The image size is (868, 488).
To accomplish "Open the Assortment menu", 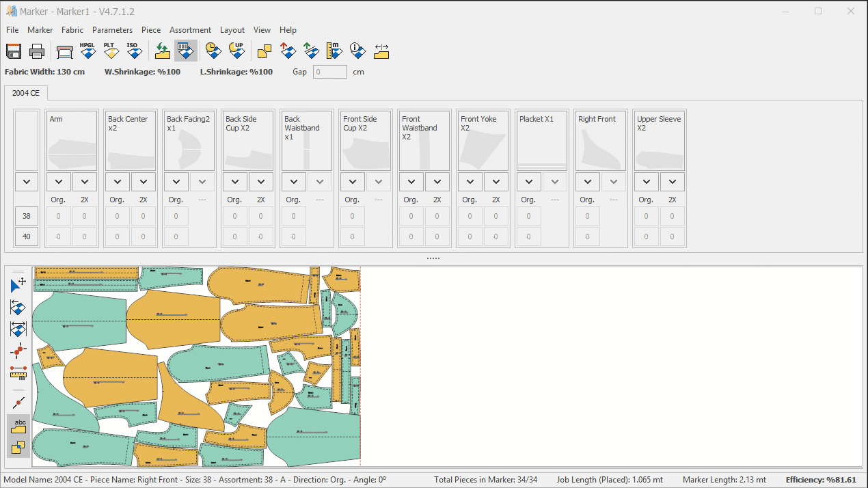I will [x=190, y=30].
